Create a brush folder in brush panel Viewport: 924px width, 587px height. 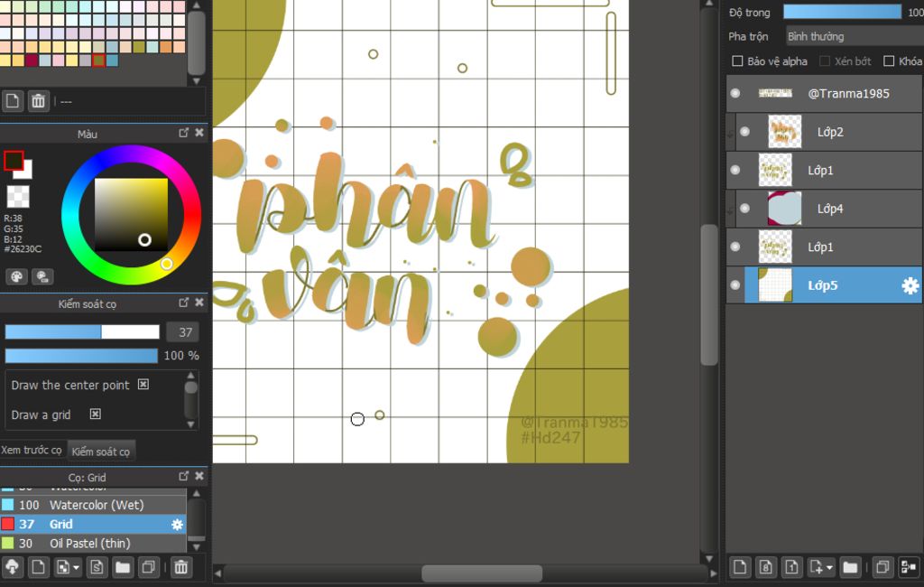[x=123, y=567]
